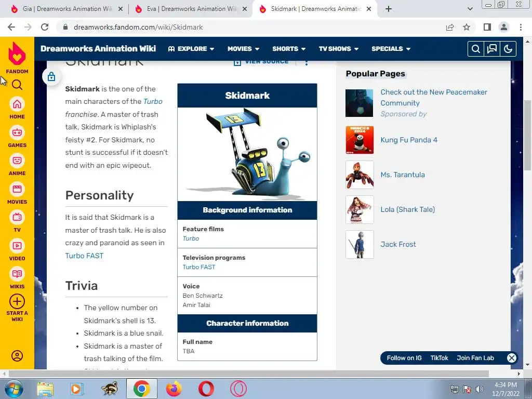Image resolution: width=532 pixels, height=399 pixels.
Task: Click Jack Frost thumbnail image
Action: (360, 244)
